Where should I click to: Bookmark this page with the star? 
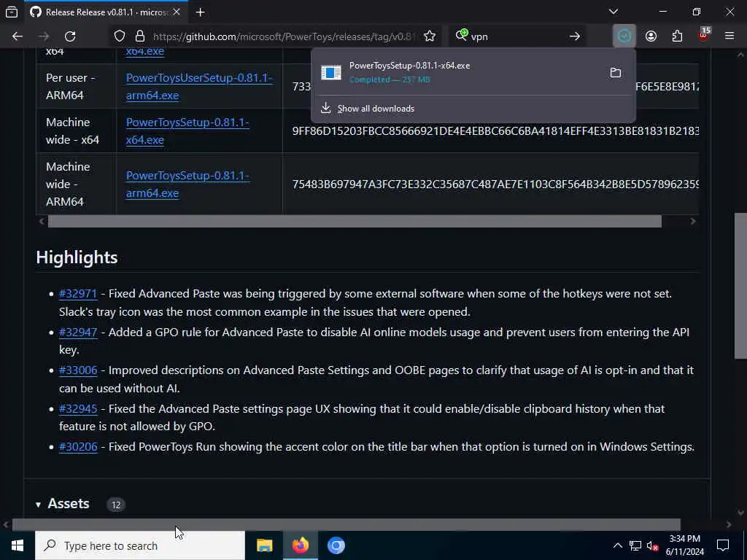[429, 36]
